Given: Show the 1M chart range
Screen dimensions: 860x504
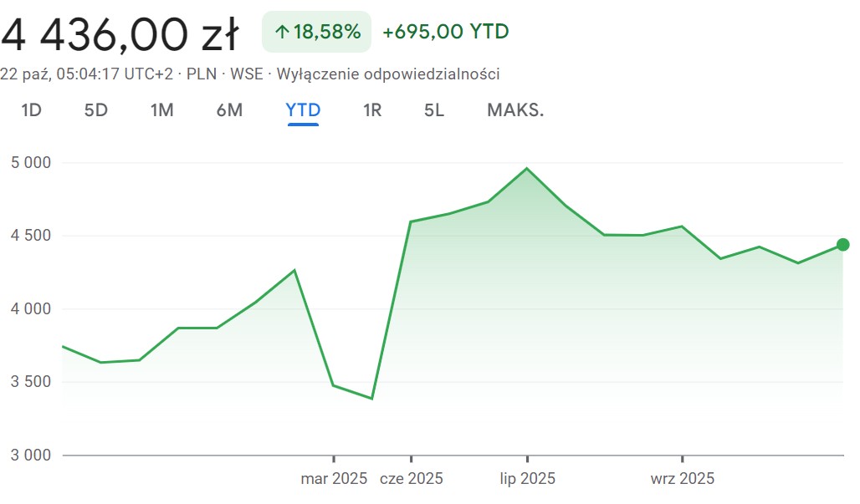Looking at the screenshot, I should (x=162, y=110).
